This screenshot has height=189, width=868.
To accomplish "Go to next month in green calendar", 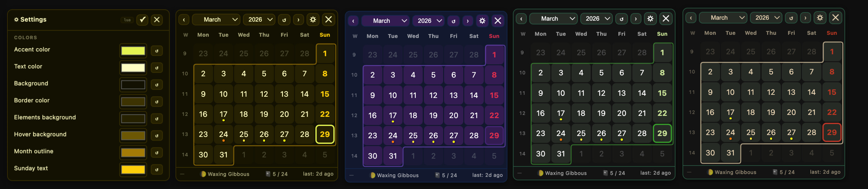I will coord(636,19).
